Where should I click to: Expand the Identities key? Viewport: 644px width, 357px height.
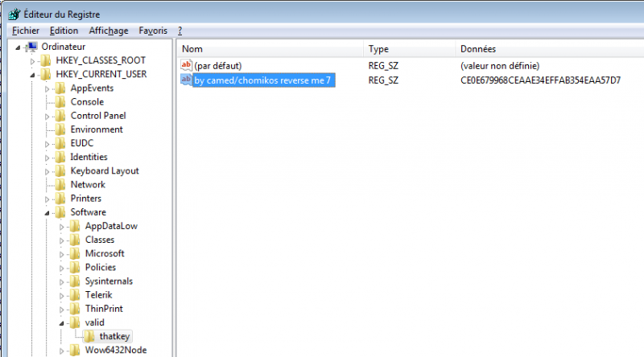pyautogui.click(x=47, y=158)
